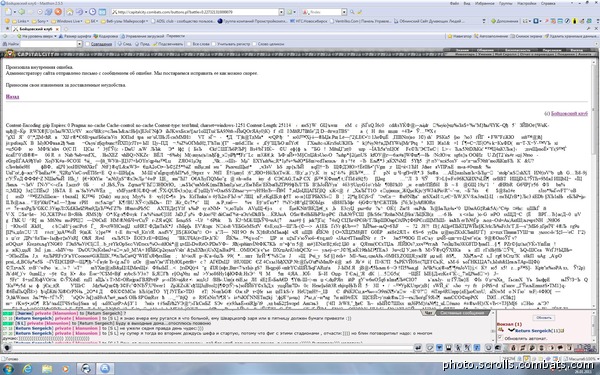Open the History clock icon
Image resolution: width=600 pixels, height=375 pixels.
pyautogui.click(x=92, y=12)
